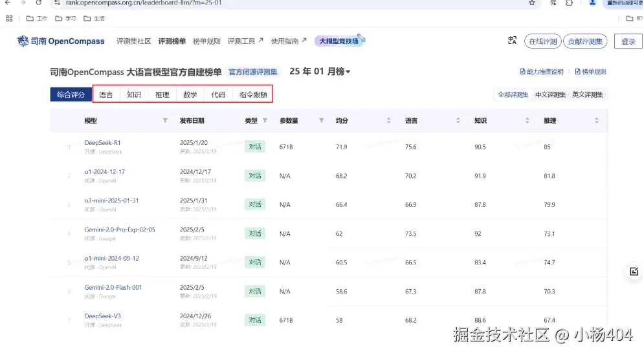Sort by 推理 column arrows
The height and width of the screenshot is (355, 644).
tap(596, 120)
